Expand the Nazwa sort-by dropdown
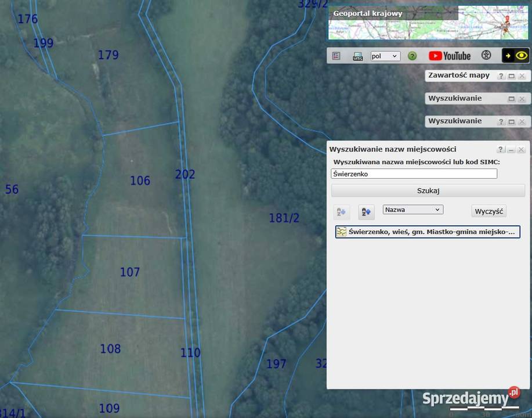The width and height of the screenshot is (532, 418). coord(412,210)
